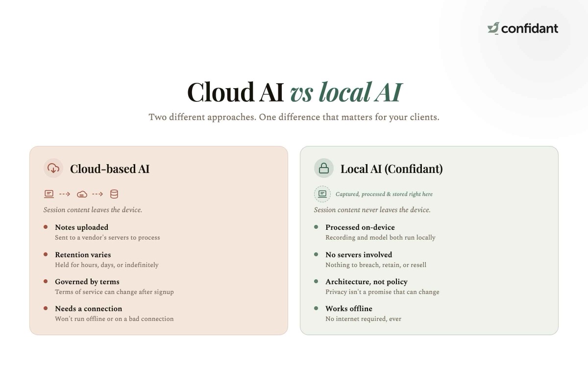Click "Won't run offline or on a bad connection"
The height and width of the screenshot is (392, 588).
[x=114, y=319]
